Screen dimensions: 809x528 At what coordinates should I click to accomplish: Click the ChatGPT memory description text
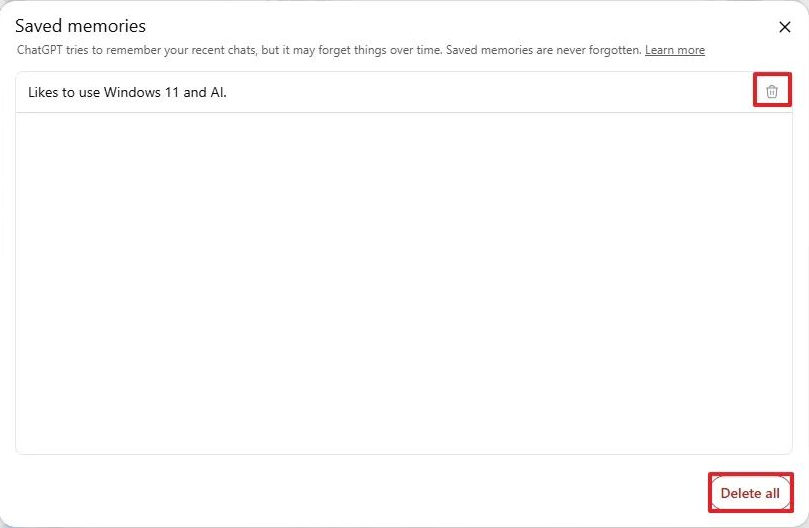pyautogui.click(x=329, y=50)
